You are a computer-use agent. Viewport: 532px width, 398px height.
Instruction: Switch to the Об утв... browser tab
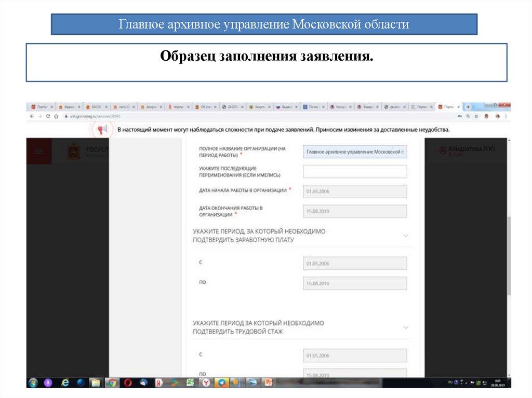point(206,107)
